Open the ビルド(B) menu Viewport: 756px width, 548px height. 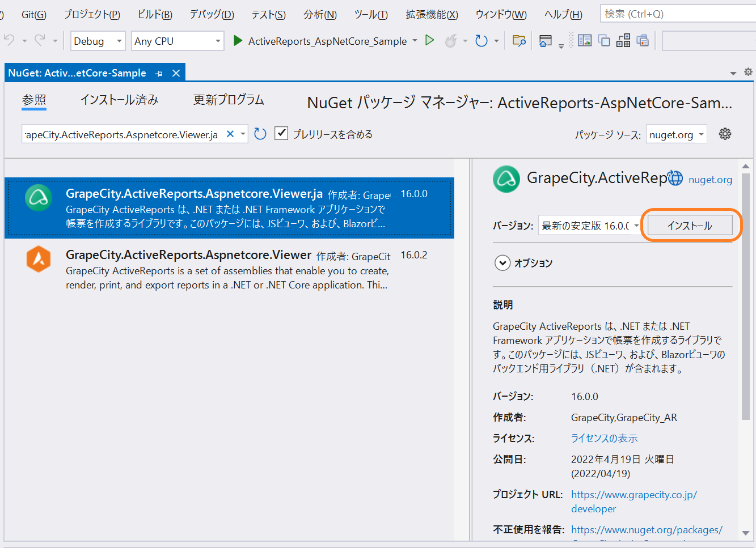(155, 14)
